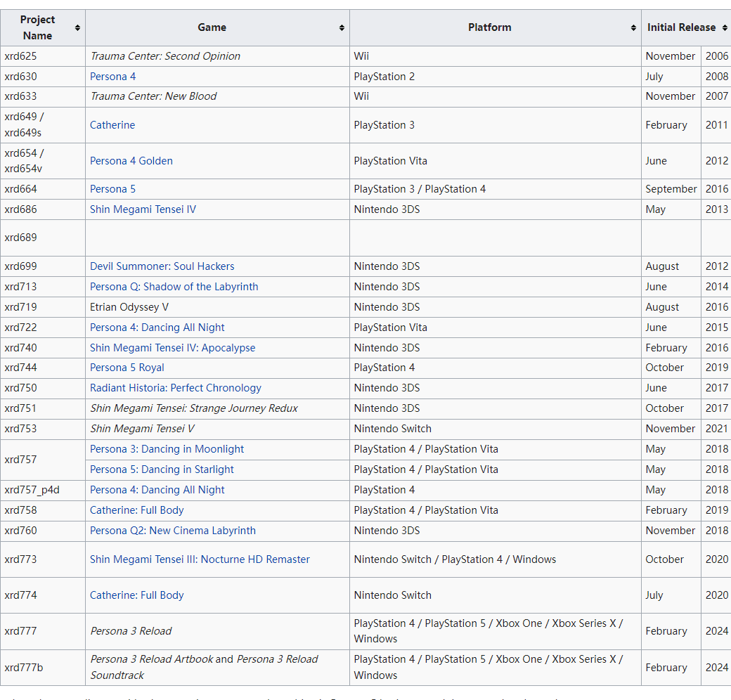Click the xrd689 project name cell
Image resolution: width=731 pixels, height=700 pixels.
(x=43, y=238)
